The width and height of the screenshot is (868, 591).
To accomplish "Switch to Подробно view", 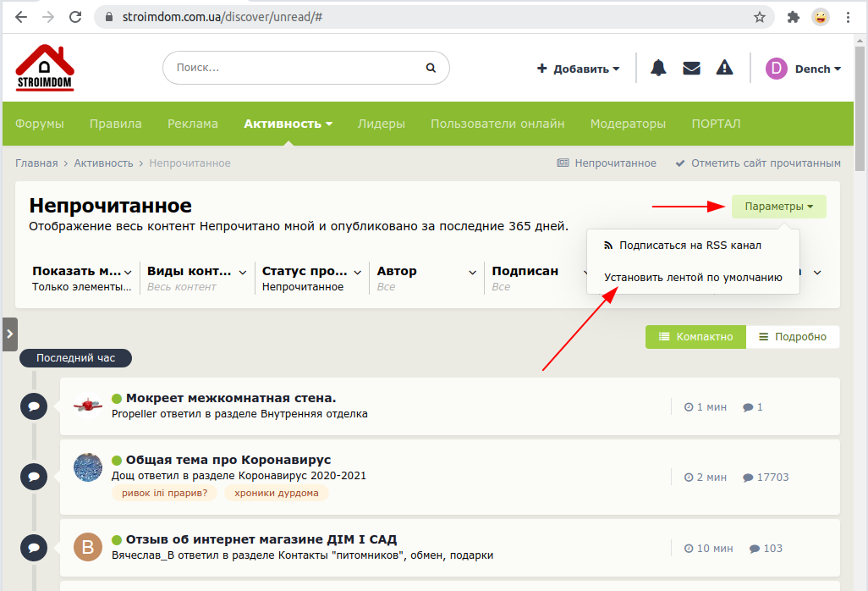I will pyautogui.click(x=793, y=337).
